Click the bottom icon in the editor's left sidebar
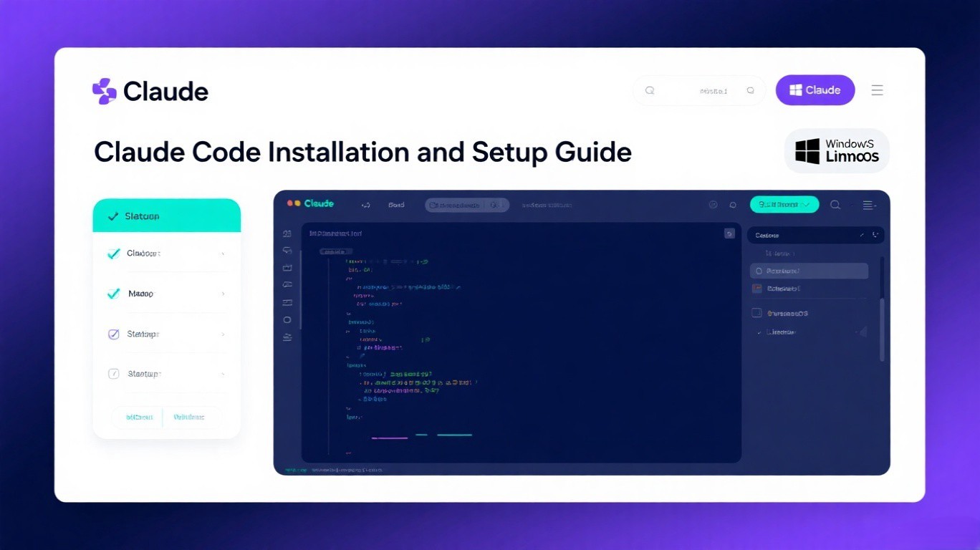The height and width of the screenshot is (550, 980). pyautogui.click(x=287, y=337)
